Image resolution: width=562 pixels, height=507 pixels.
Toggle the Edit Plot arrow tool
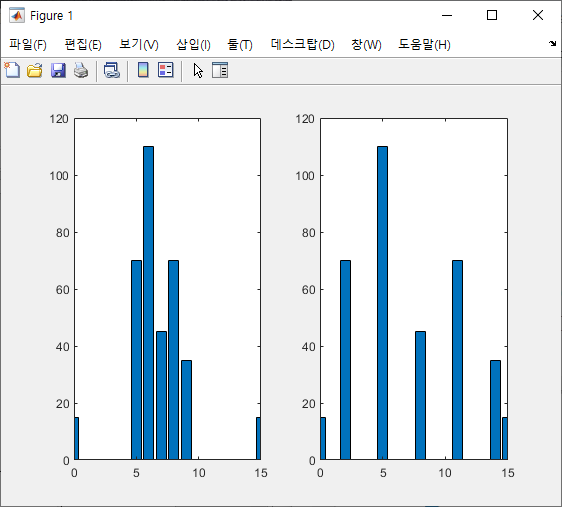[x=198, y=71]
